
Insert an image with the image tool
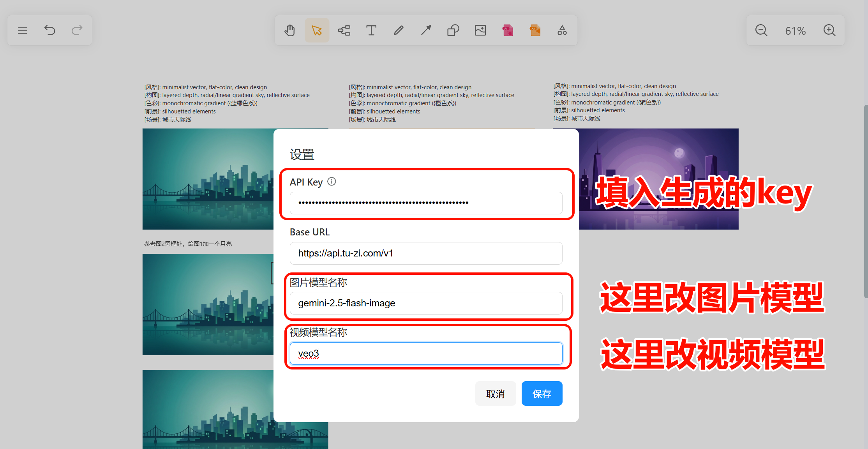coord(480,30)
